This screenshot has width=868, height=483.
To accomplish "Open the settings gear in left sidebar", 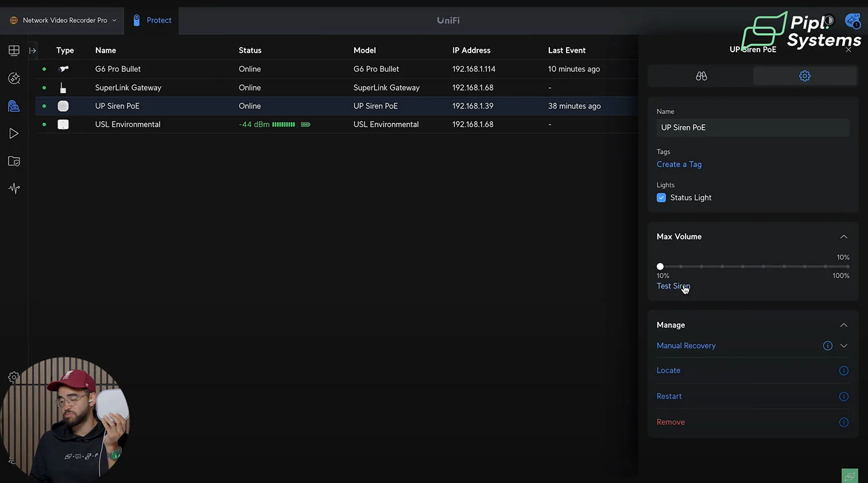I will point(14,377).
